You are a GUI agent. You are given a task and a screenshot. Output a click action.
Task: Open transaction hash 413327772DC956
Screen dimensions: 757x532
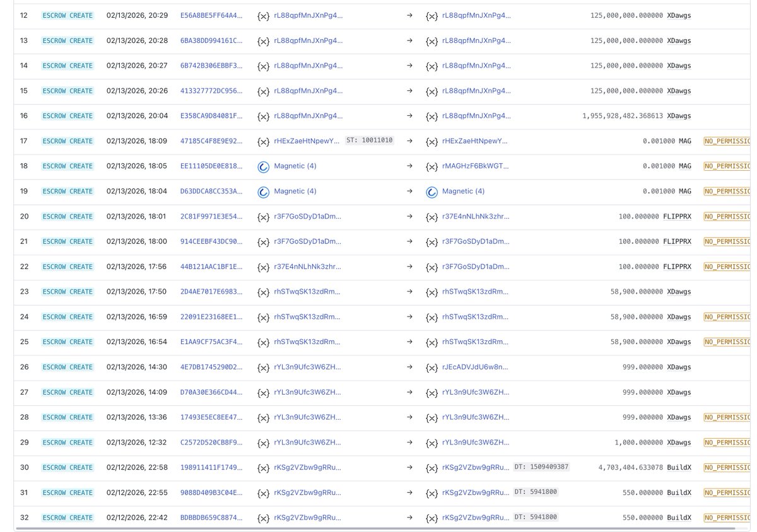click(x=211, y=91)
